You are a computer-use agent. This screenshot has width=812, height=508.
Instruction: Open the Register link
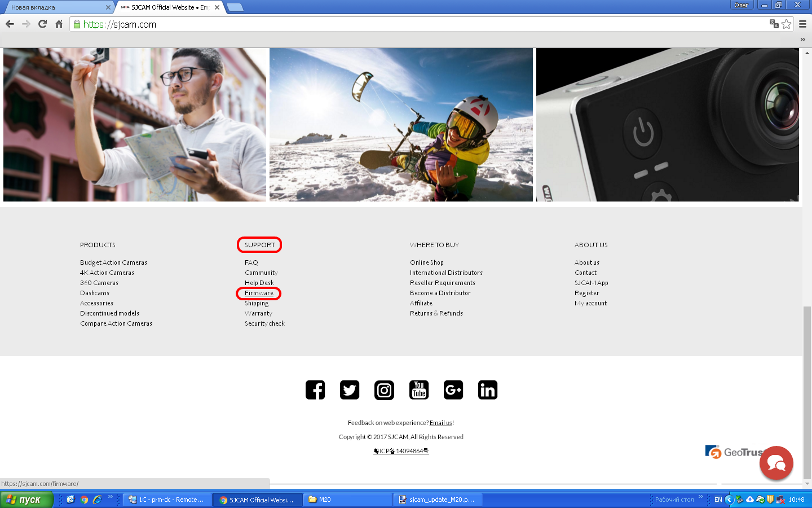[x=587, y=293]
